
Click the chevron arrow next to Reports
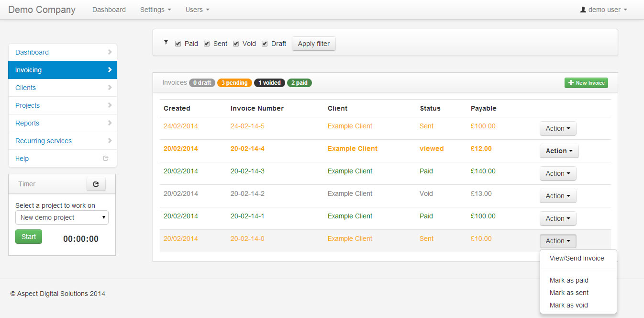point(110,123)
